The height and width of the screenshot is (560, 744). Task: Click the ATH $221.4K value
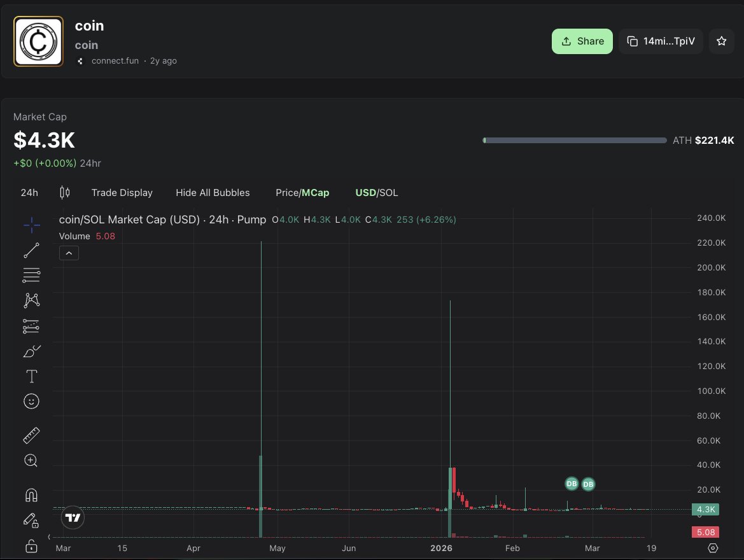(714, 141)
